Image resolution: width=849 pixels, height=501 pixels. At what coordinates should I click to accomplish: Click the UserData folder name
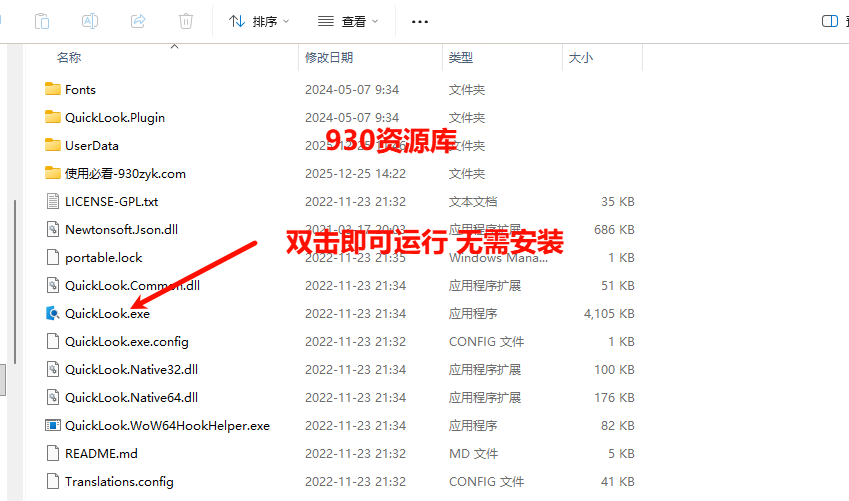(92, 146)
